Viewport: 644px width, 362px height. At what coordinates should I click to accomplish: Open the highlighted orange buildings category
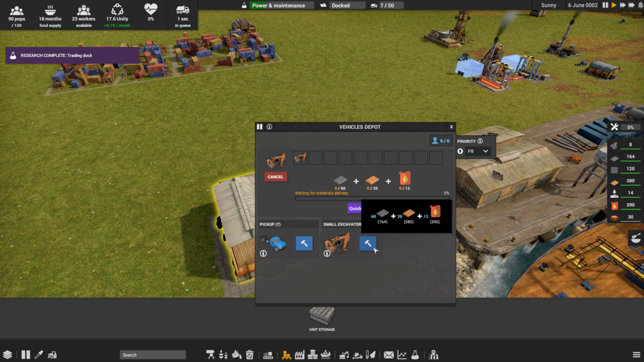click(x=287, y=354)
